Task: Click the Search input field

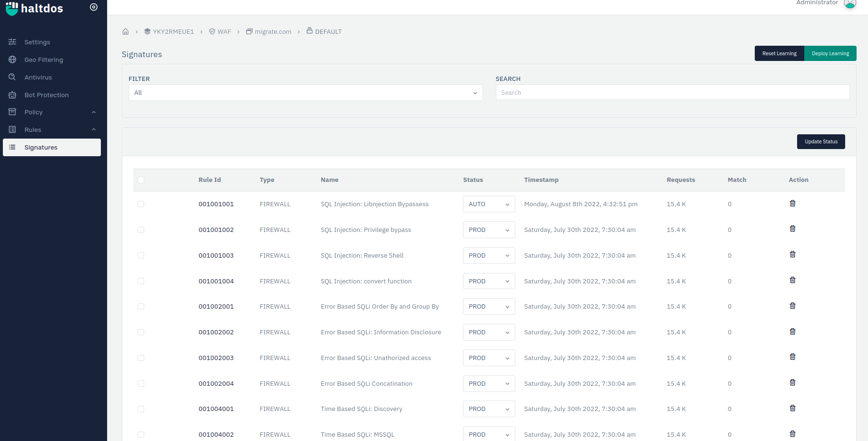Action: [x=672, y=92]
